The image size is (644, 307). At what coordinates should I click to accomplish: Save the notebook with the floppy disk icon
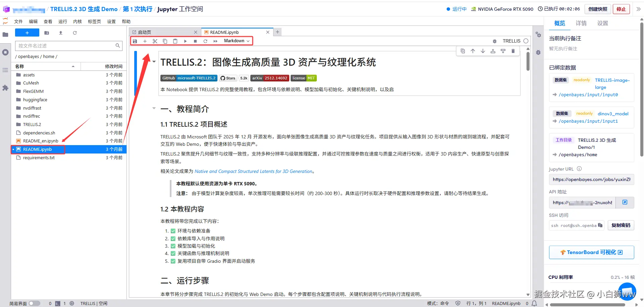135,41
